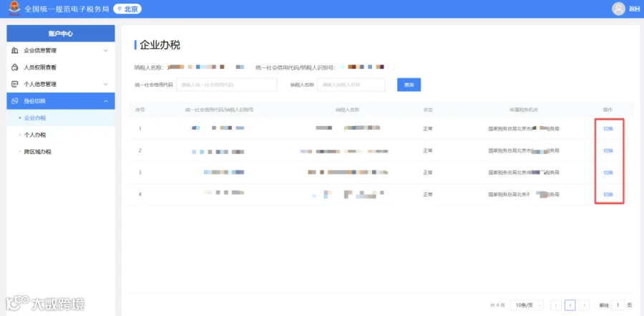The height and width of the screenshot is (316, 644).
Task: Click the 人员权限查看 icon in sidebar
Action: pyautogui.click(x=15, y=67)
